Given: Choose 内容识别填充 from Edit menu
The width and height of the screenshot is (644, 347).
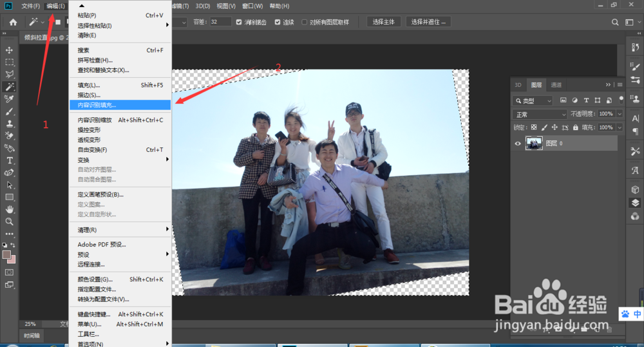Looking at the screenshot, I should pos(120,105).
